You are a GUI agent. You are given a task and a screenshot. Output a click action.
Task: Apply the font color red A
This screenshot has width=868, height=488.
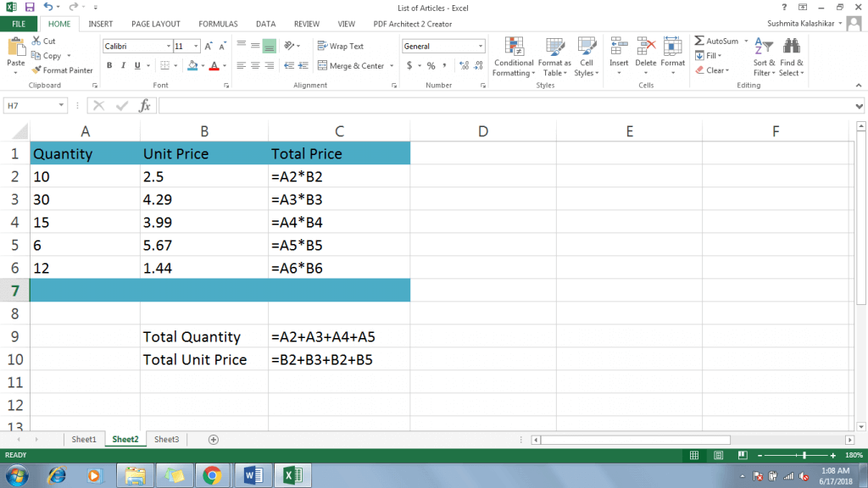[214, 66]
